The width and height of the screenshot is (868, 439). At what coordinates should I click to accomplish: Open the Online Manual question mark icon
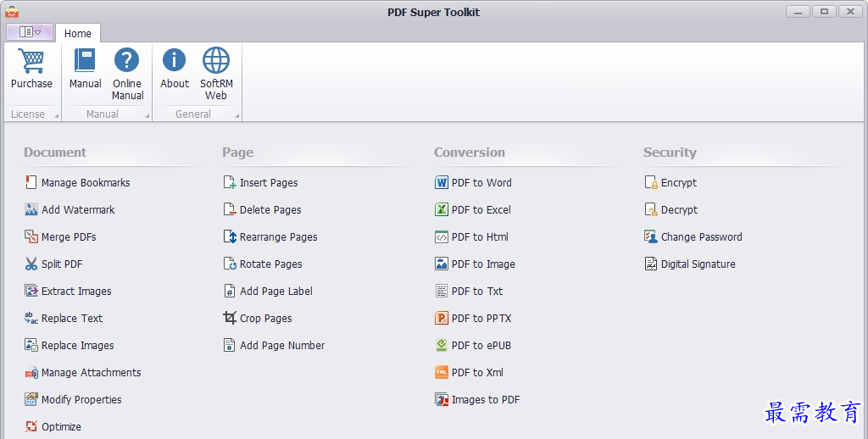coord(127,60)
